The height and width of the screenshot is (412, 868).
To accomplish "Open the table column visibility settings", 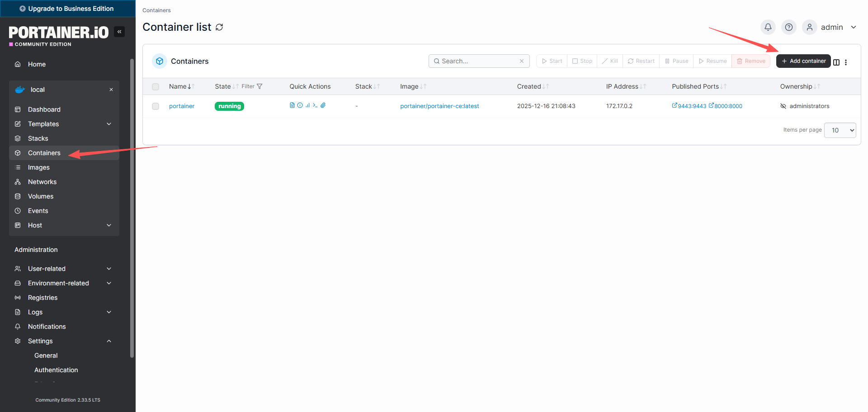I will point(836,62).
